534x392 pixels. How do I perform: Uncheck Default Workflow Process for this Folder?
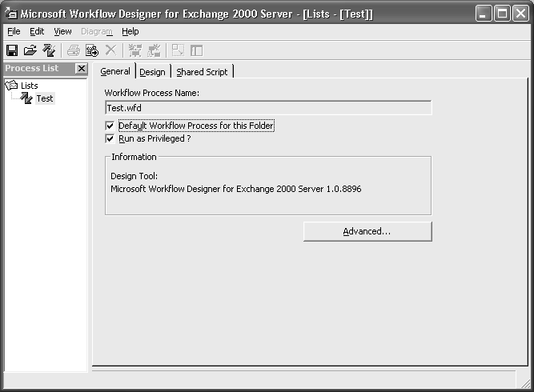[110, 126]
